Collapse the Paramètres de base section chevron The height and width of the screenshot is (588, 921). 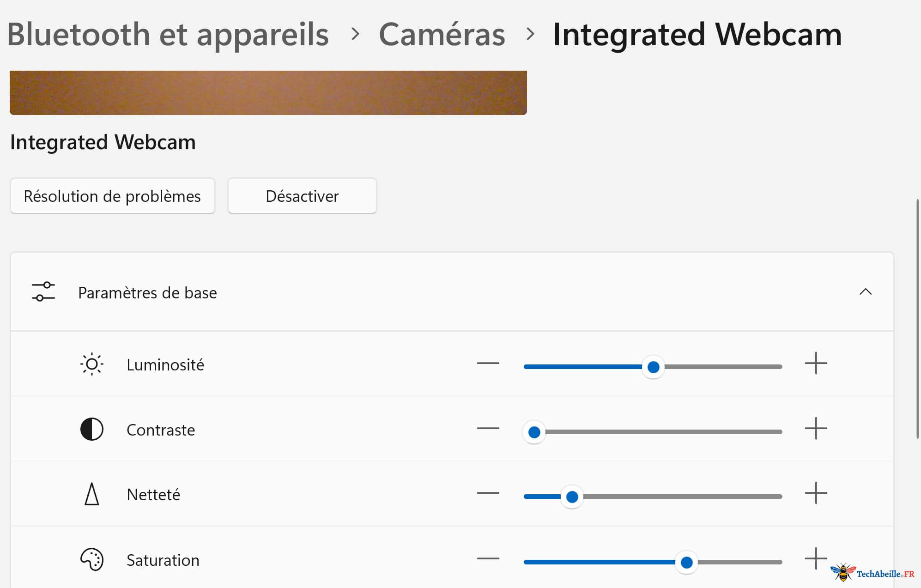(866, 292)
